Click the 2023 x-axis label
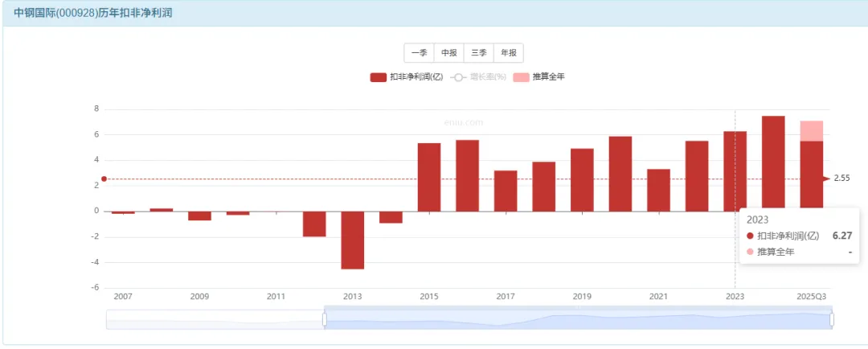This screenshot has width=868, height=349. (x=735, y=297)
